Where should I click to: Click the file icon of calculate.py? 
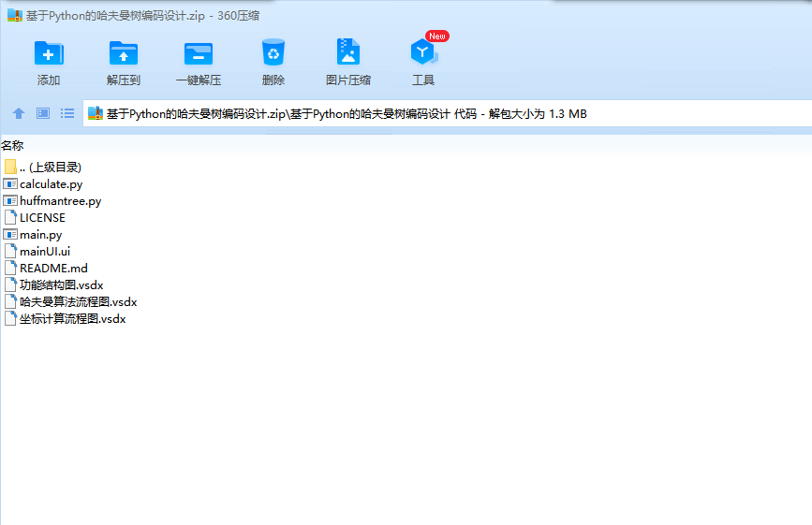[10, 183]
